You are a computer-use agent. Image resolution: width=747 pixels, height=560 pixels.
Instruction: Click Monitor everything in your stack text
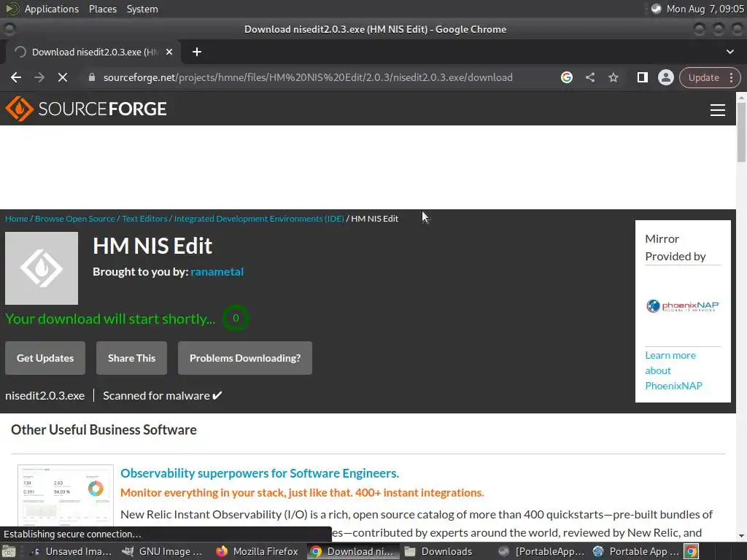[x=302, y=493]
